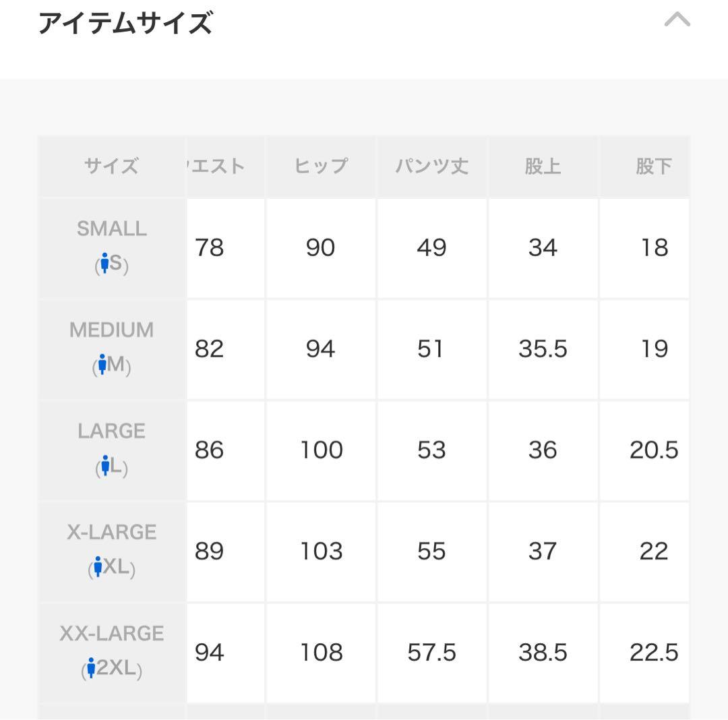Select the MEDIUM size row label
The image size is (728, 720).
(x=112, y=330)
